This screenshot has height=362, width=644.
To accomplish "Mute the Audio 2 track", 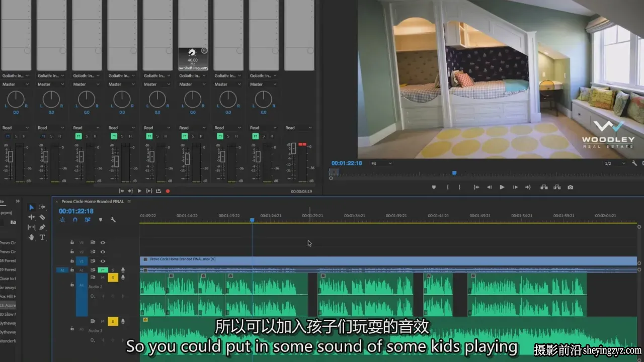I will [x=103, y=278].
